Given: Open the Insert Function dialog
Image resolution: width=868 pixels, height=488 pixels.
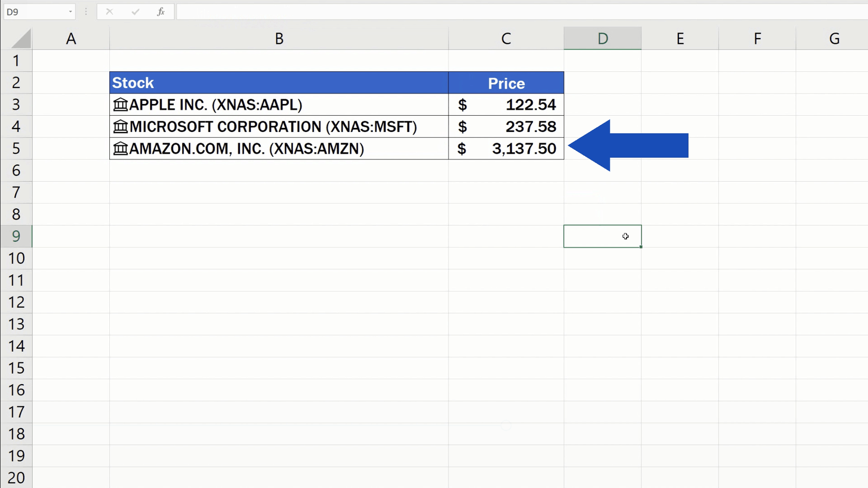Looking at the screenshot, I should [162, 11].
